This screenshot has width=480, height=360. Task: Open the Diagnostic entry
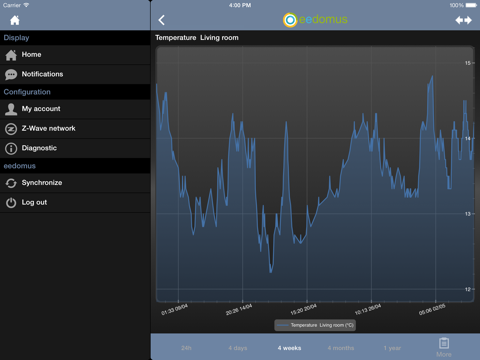[x=75, y=148]
